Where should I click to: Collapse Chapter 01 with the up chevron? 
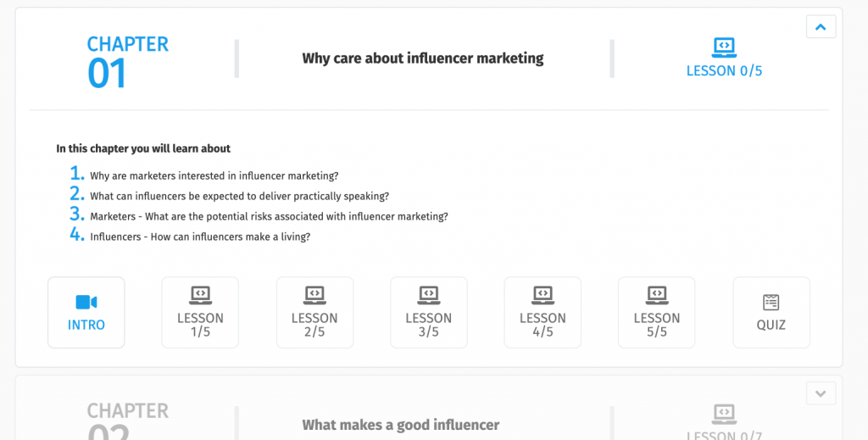tap(821, 26)
